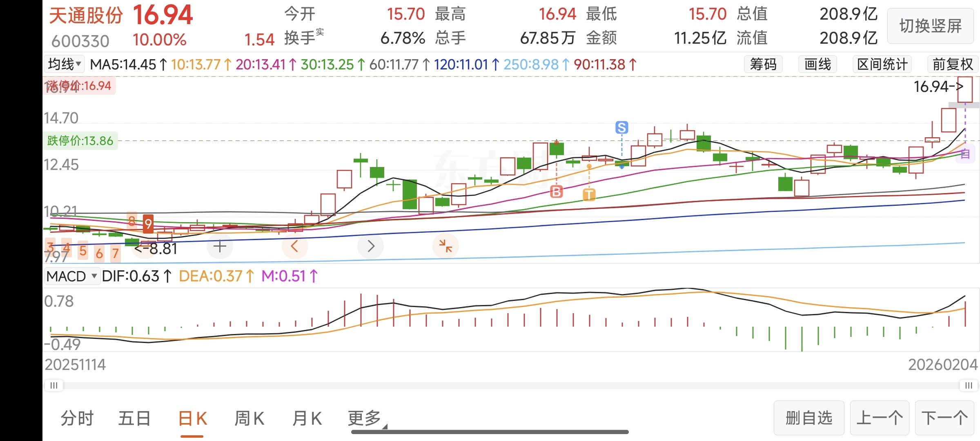Screen dimensions: 980x441
Task: Click the left arrow chart navigation icon
Action: point(294,246)
